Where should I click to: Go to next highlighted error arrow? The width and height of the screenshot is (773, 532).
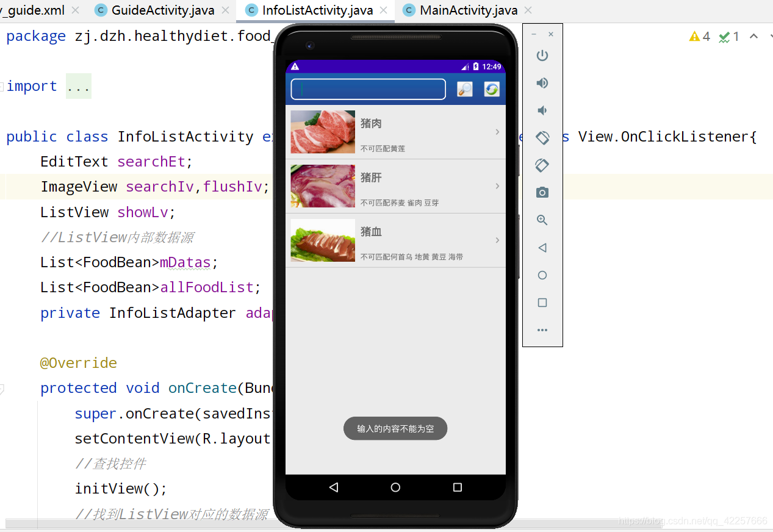click(771, 37)
